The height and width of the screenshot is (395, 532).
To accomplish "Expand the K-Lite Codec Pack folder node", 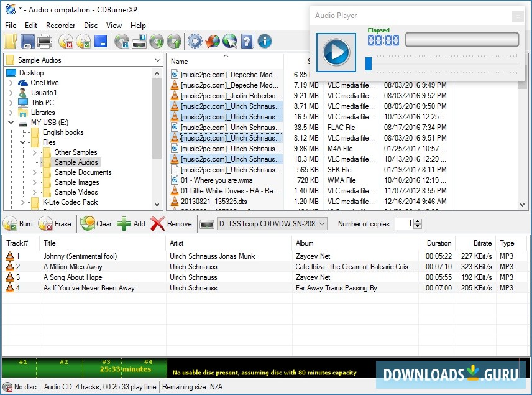I will tap(23, 202).
